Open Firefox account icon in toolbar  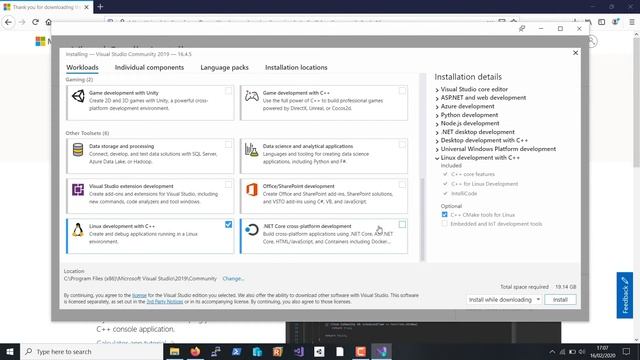coord(616,22)
